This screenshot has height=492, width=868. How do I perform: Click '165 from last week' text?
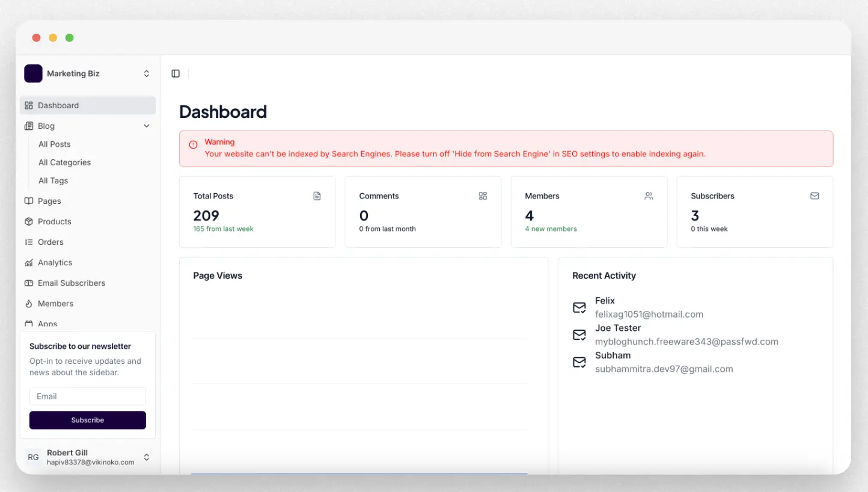224,229
